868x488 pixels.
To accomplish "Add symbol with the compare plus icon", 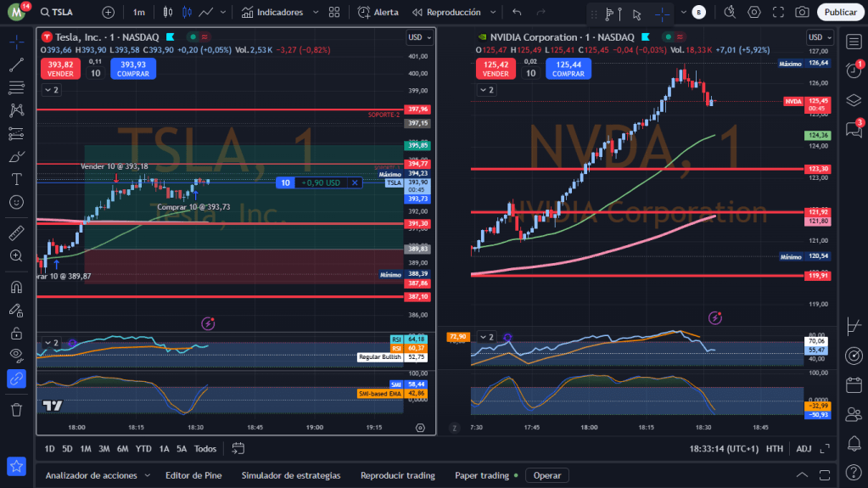I will (108, 12).
